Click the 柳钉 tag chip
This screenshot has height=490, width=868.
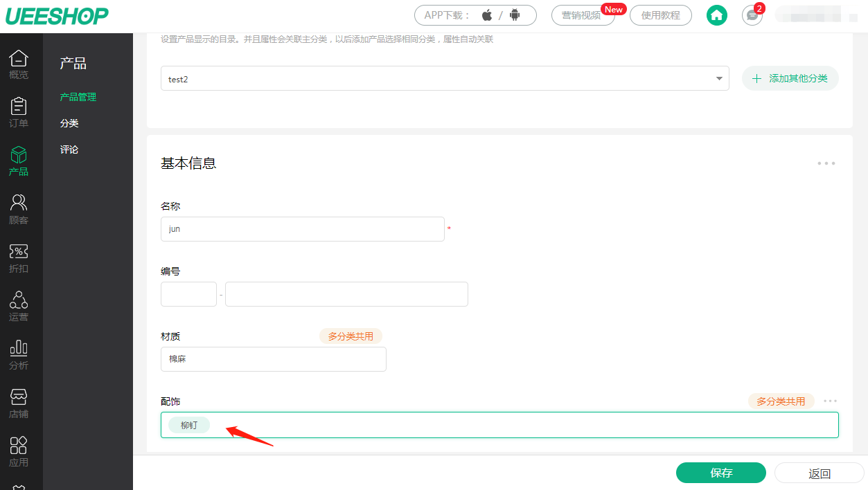coord(189,425)
